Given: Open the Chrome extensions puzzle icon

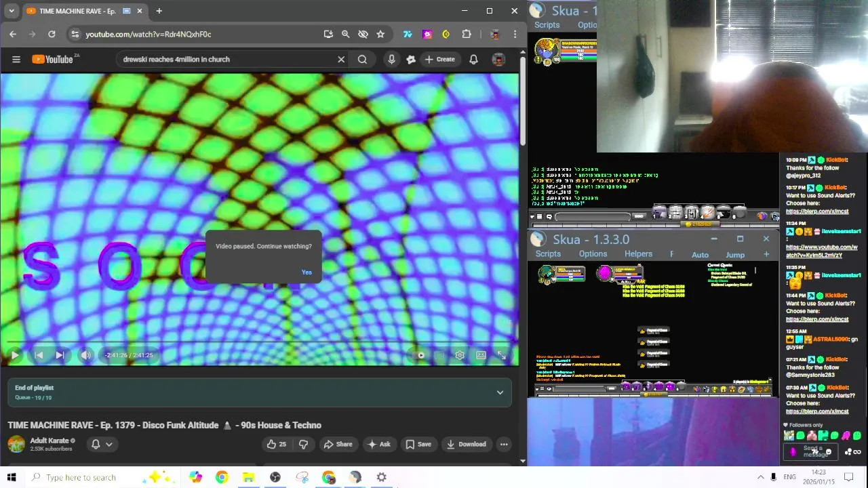Looking at the screenshot, I should pos(467,34).
